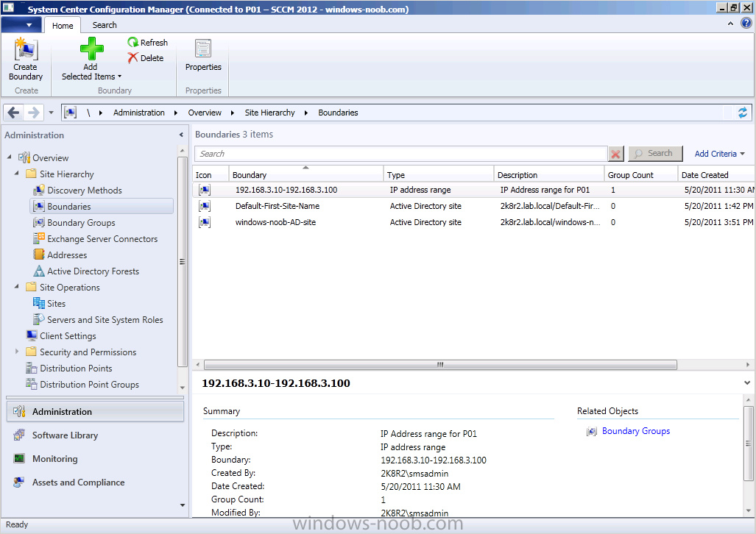The width and height of the screenshot is (756, 534).
Task: Click the Distribution Points icon
Action: (32, 369)
